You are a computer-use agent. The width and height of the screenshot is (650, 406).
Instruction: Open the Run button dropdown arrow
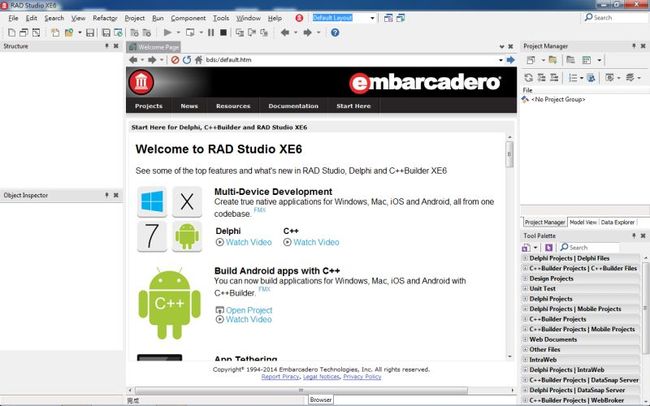(178, 32)
